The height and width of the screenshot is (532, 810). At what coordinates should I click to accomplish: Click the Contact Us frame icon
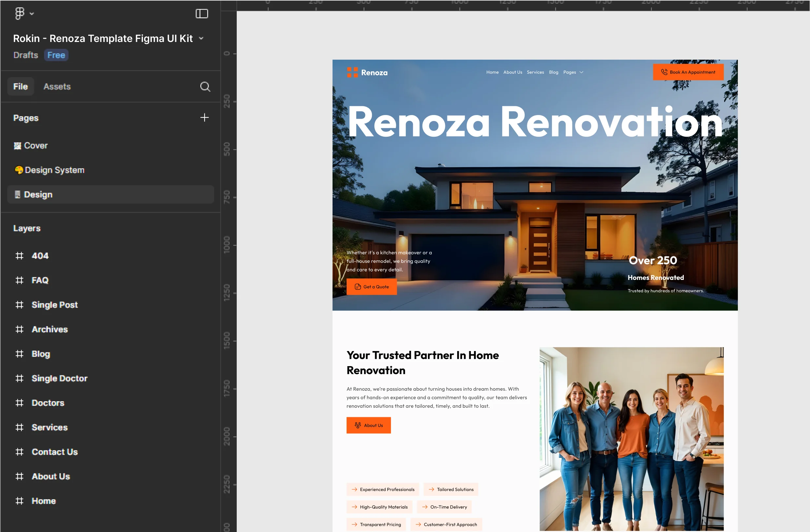[x=19, y=452]
